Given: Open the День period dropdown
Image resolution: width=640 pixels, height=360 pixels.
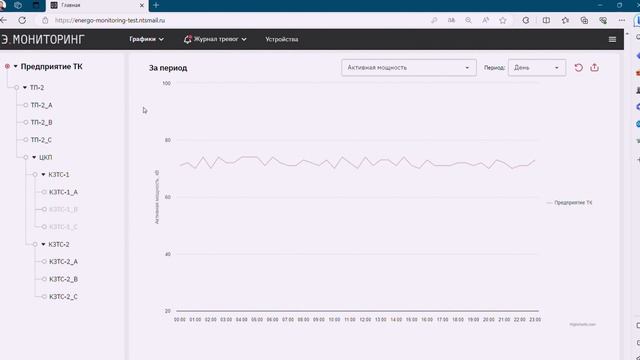Looking at the screenshot, I should coord(537,68).
